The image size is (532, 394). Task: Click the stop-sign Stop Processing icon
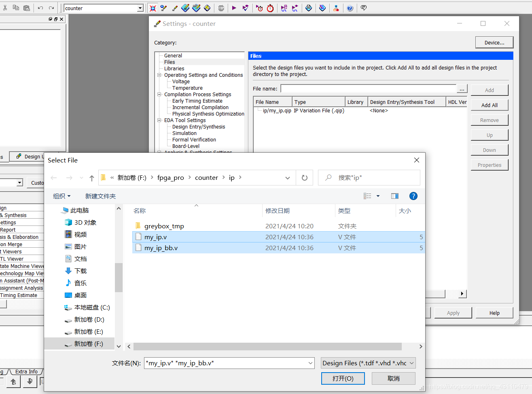(221, 8)
